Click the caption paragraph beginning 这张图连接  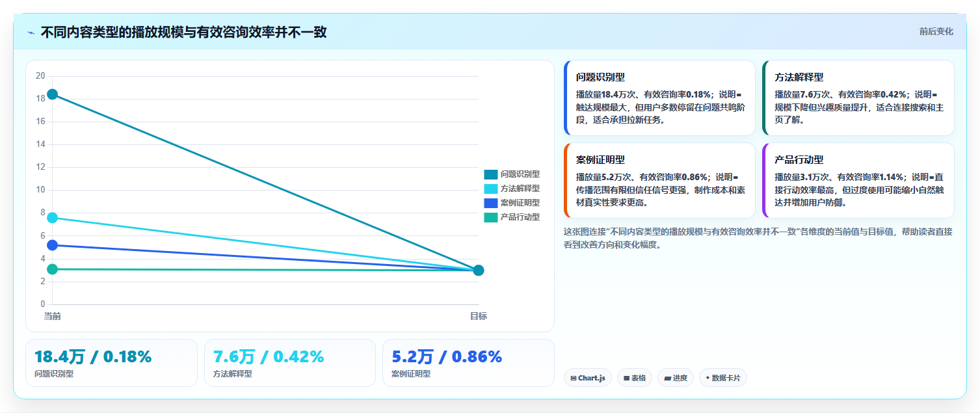[x=758, y=238]
